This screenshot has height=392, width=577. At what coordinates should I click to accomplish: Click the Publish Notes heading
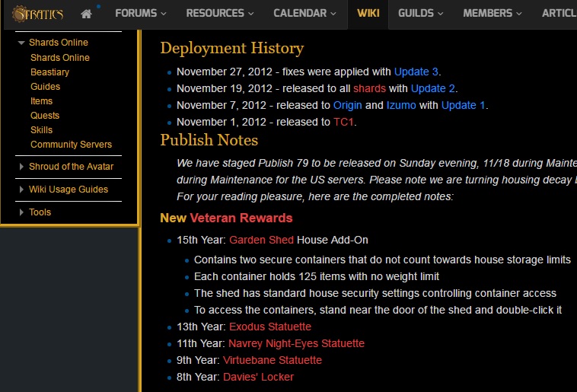pos(209,140)
